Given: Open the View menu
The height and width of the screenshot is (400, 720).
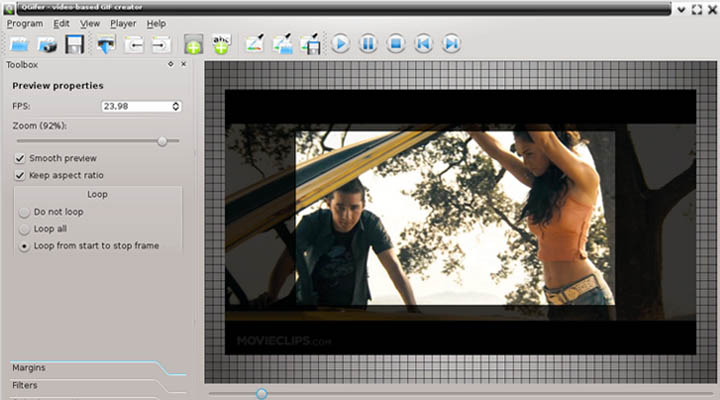Looking at the screenshot, I should [90, 23].
